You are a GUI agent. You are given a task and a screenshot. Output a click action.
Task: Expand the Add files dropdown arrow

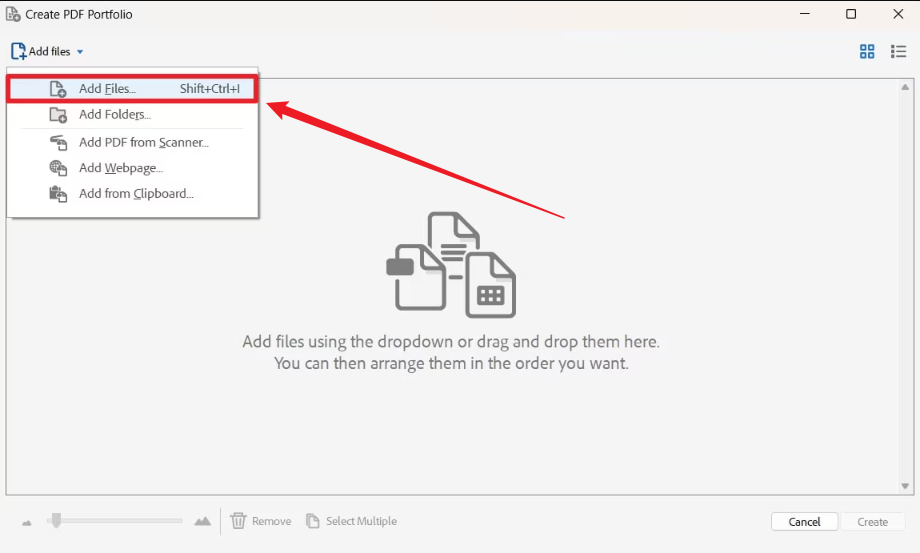coord(80,52)
